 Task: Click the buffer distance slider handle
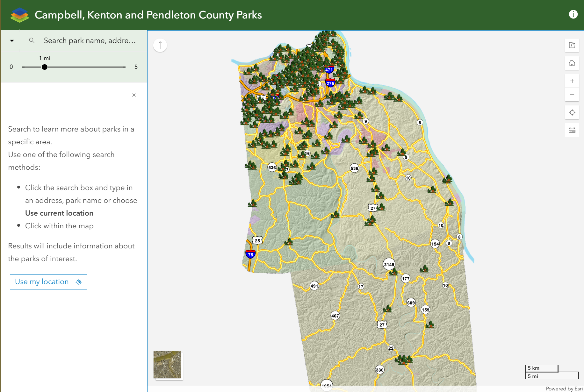pos(45,67)
